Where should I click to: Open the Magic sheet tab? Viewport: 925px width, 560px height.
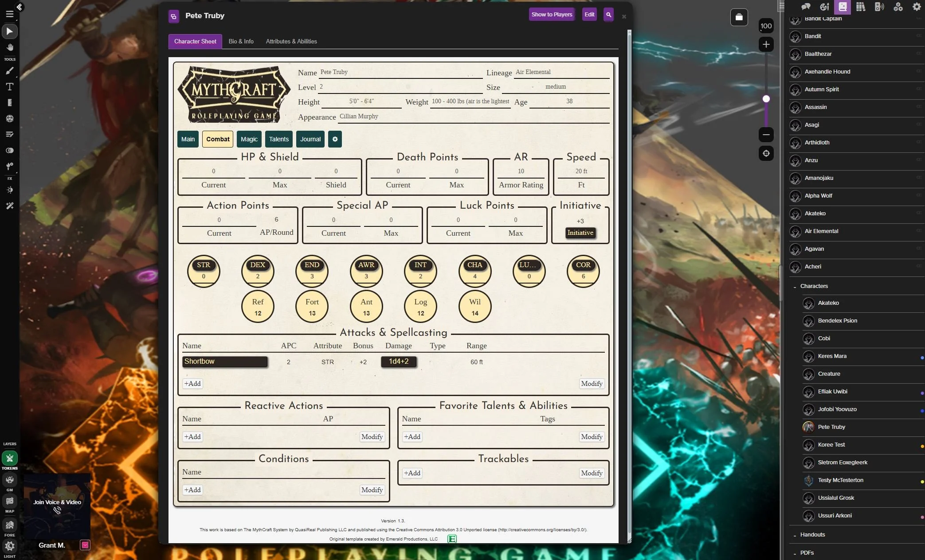[x=249, y=139]
